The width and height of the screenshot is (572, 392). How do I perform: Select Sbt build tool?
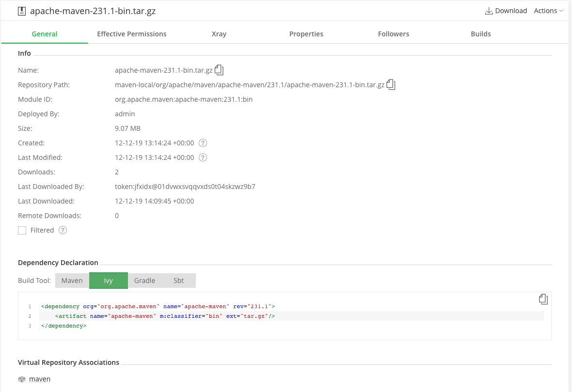click(178, 281)
